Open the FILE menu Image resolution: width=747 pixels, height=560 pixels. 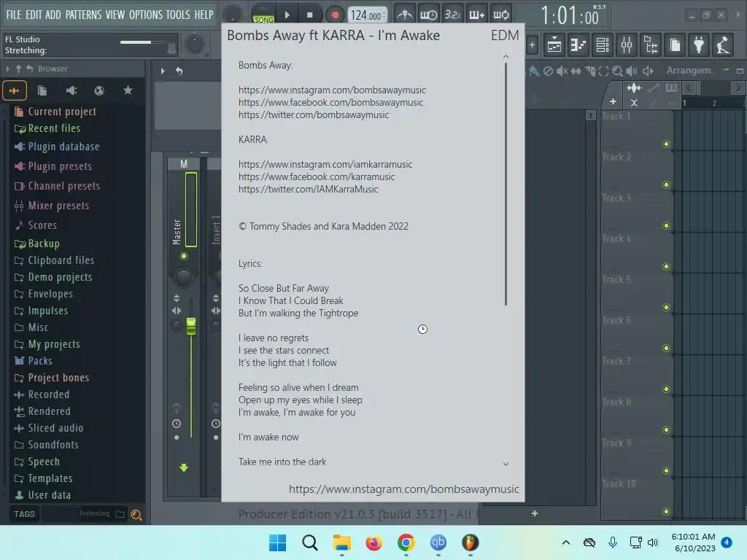click(13, 15)
